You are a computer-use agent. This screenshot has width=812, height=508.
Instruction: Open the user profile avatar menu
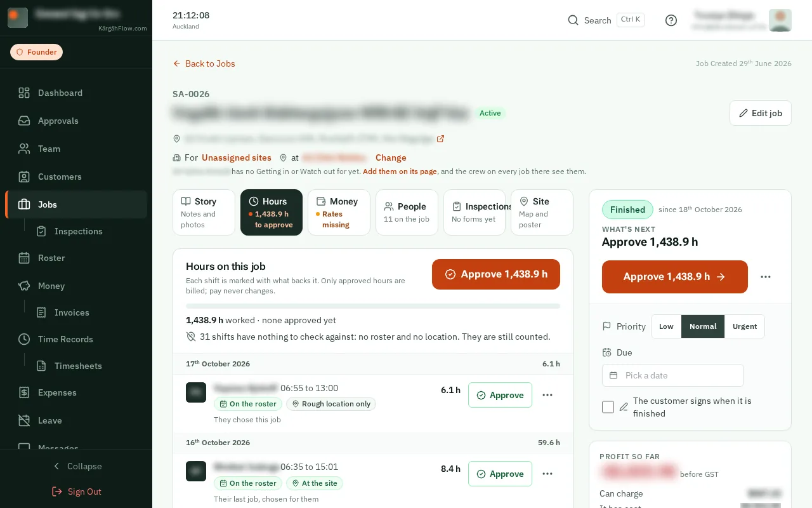[780, 20]
